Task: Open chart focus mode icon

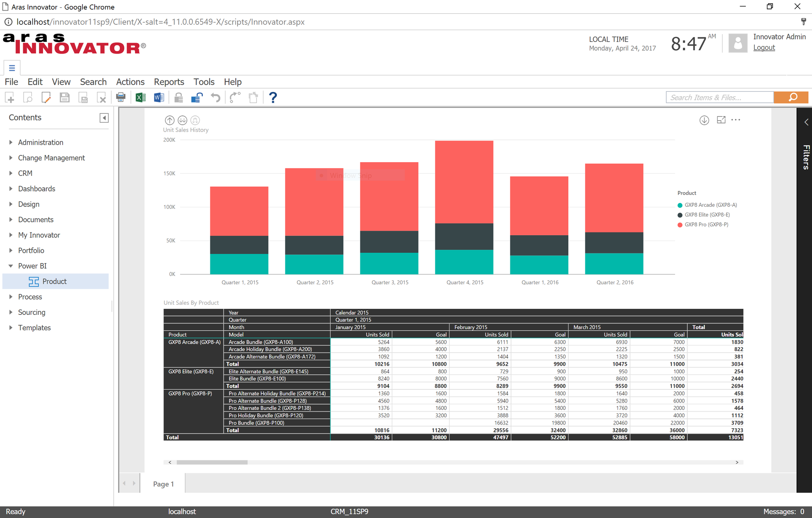Action: pyautogui.click(x=721, y=120)
